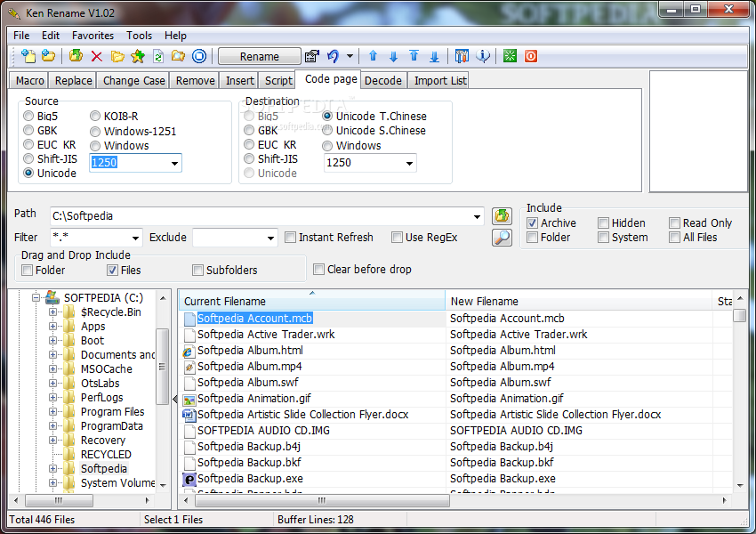Click the Softpedia Album.html file icon
Viewport: 756px width, 534px height.
click(x=189, y=352)
